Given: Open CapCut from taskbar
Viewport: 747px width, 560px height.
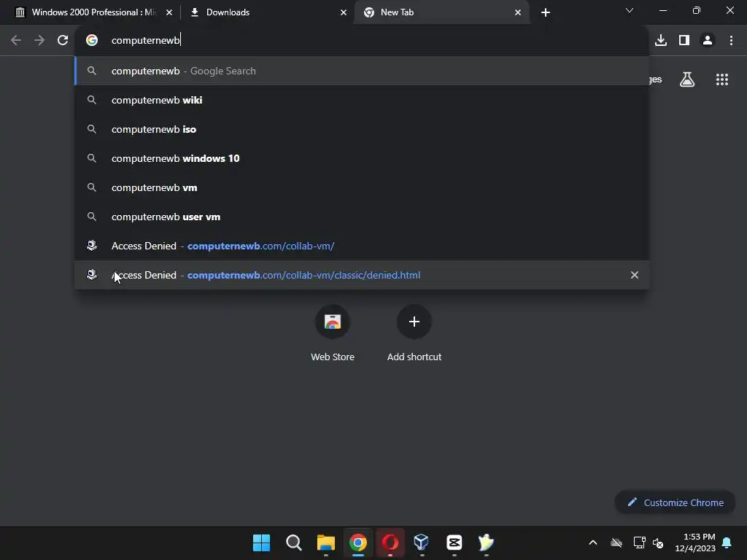Looking at the screenshot, I should 454,542.
